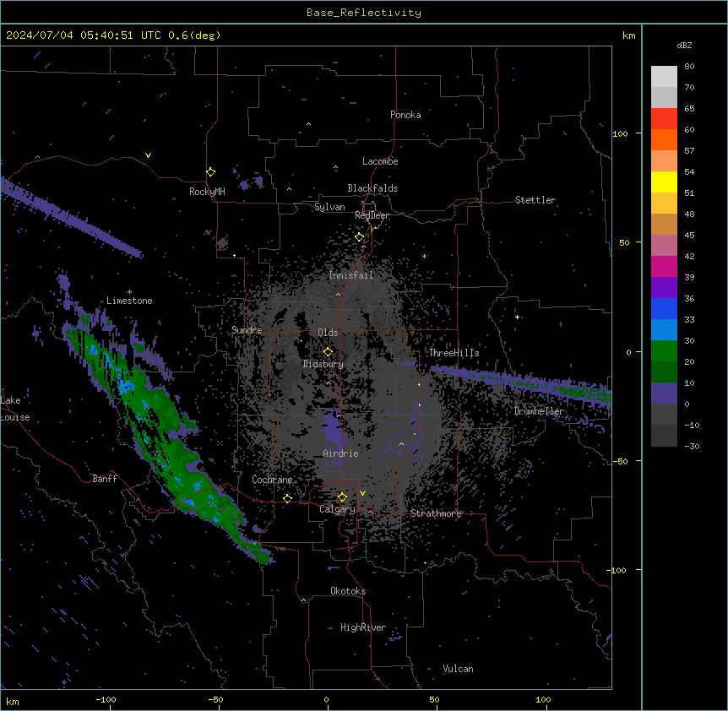This screenshot has height=711, width=728.
Task: Click the light blue 33-30 dBZ band
Action: (x=664, y=330)
